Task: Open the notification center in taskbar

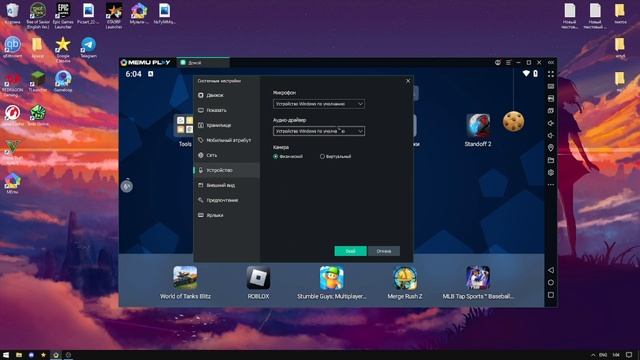Action: 629,355
